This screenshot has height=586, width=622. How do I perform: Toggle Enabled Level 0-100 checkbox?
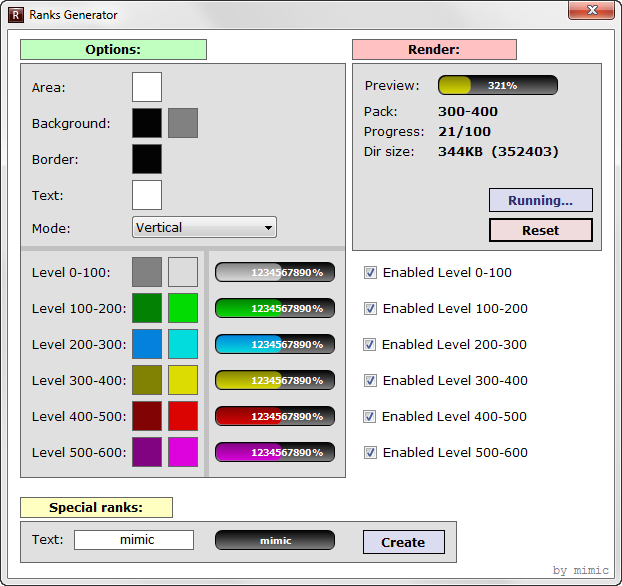click(370, 272)
